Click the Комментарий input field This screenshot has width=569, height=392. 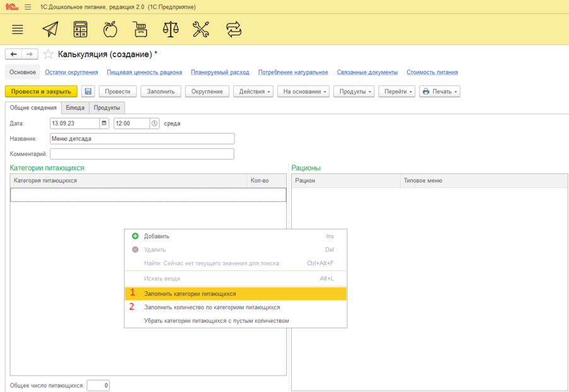tap(142, 154)
